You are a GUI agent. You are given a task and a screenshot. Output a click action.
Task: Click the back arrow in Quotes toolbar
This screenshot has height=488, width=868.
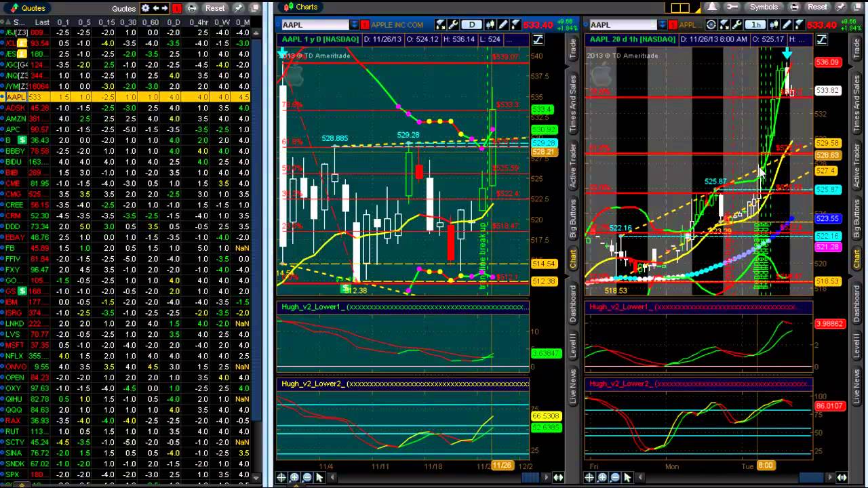(x=155, y=8)
